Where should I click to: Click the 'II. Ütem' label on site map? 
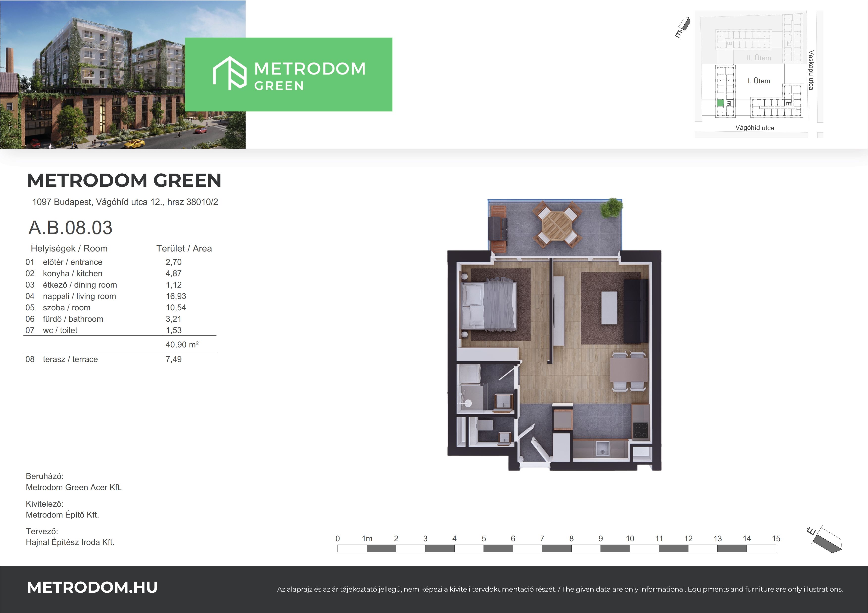(x=759, y=58)
